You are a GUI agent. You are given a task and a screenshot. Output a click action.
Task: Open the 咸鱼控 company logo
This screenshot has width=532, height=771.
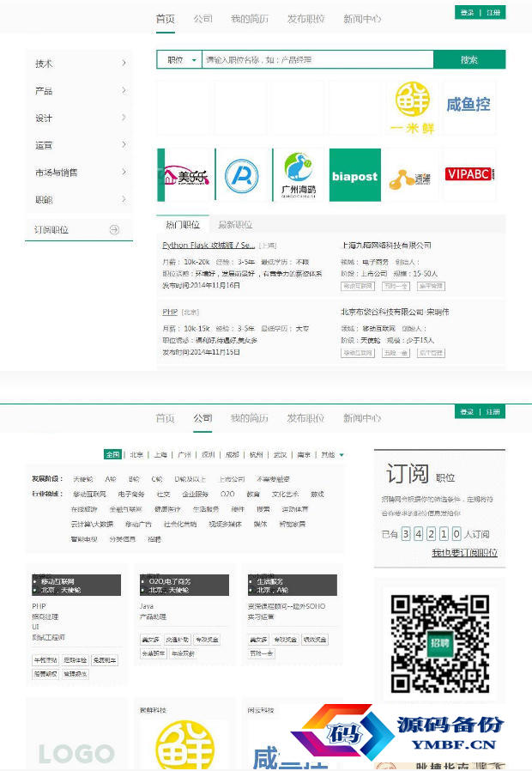click(469, 105)
